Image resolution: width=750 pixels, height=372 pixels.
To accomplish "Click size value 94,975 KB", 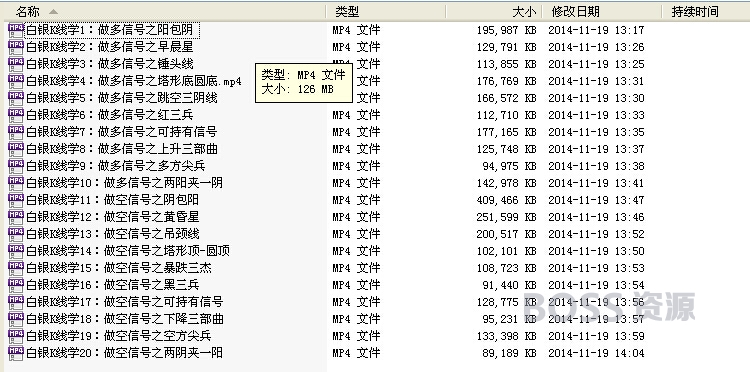I will [509, 166].
